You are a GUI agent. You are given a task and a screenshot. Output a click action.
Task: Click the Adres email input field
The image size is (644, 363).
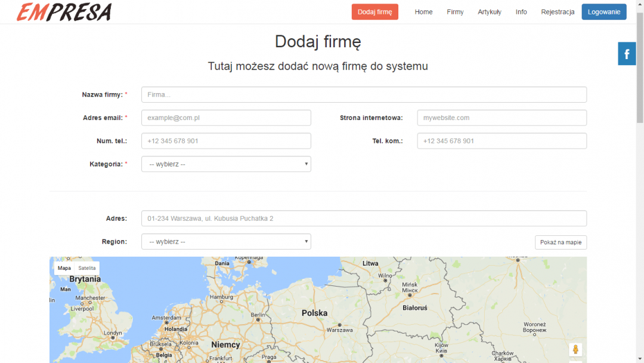(226, 118)
